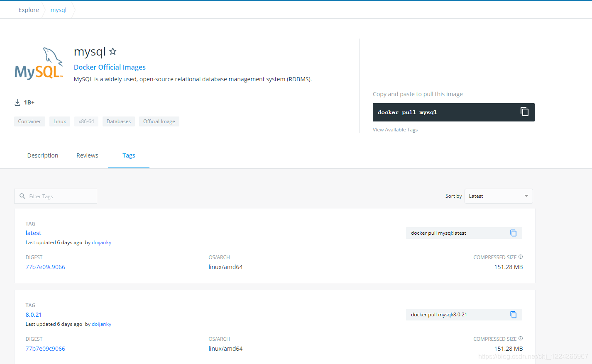Screen dimensions: 592x364
Task: Copy the docker pull mysql command
Action: pos(524,112)
